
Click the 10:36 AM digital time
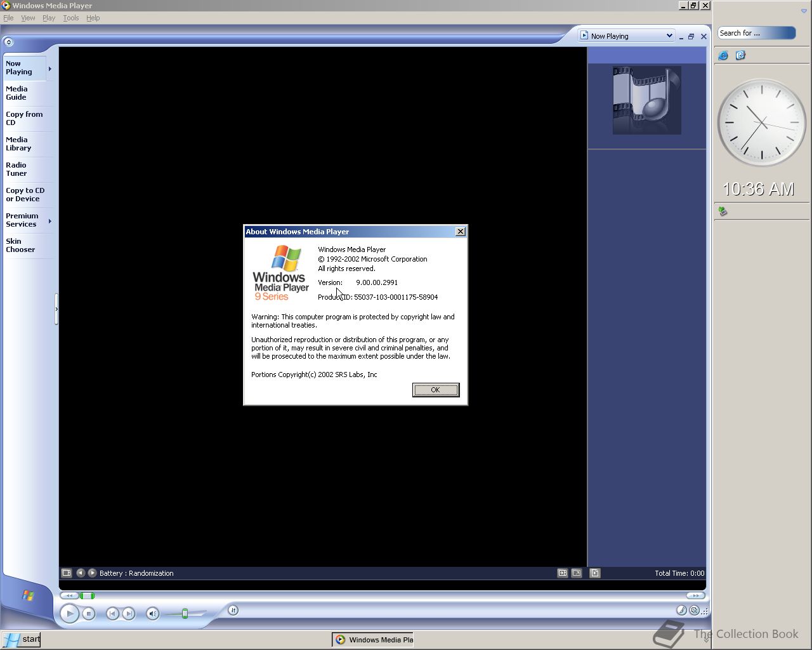[759, 189]
